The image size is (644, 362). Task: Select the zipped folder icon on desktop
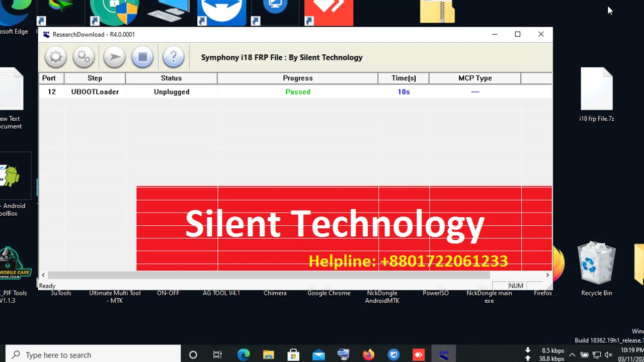437,12
